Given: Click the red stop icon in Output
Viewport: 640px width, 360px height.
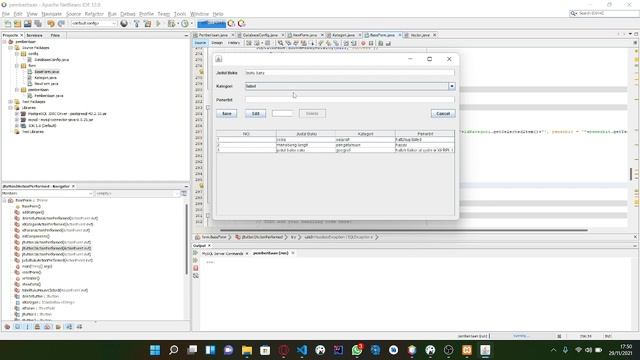Looking at the screenshot, I should click(x=196, y=268).
